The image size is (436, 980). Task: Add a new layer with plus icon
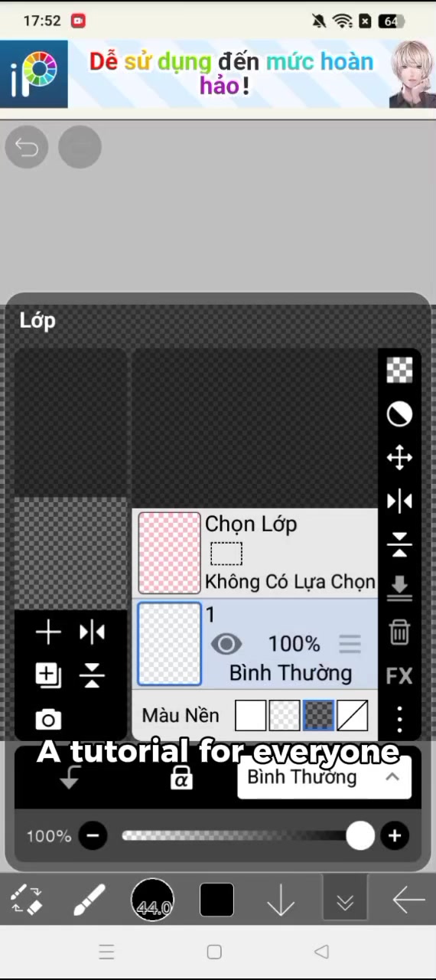click(x=48, y=632)
